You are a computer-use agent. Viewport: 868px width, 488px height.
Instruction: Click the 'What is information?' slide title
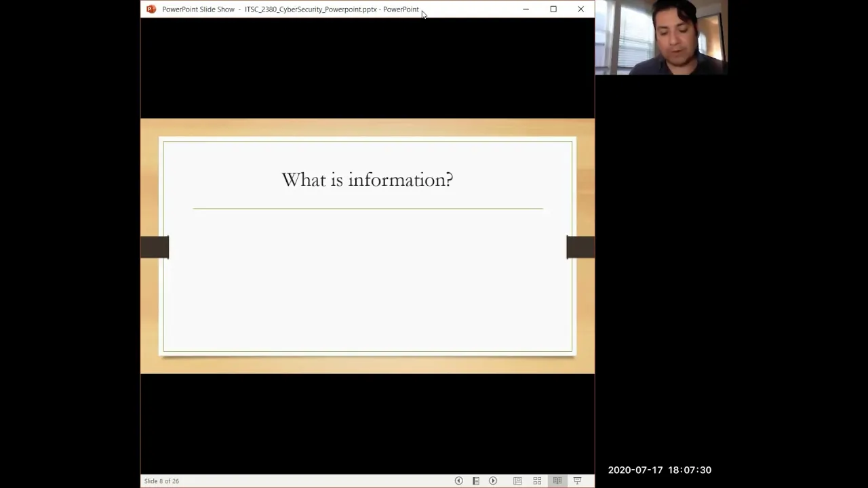(x=368, y=180)
